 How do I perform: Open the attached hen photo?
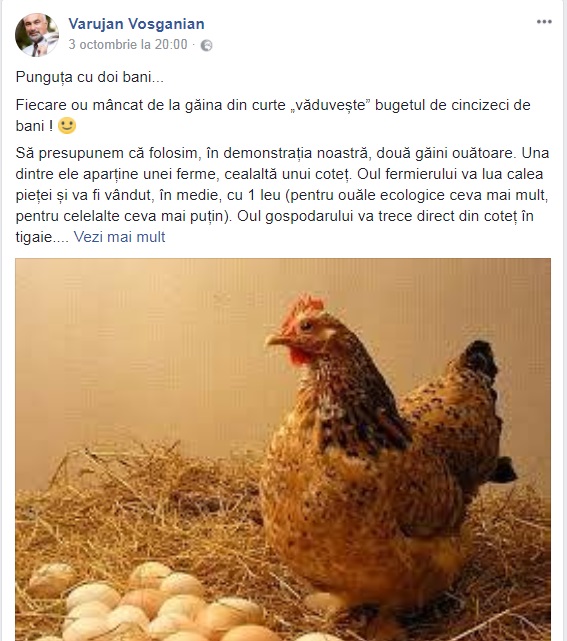pyautogui.click(x=283, y=449)
